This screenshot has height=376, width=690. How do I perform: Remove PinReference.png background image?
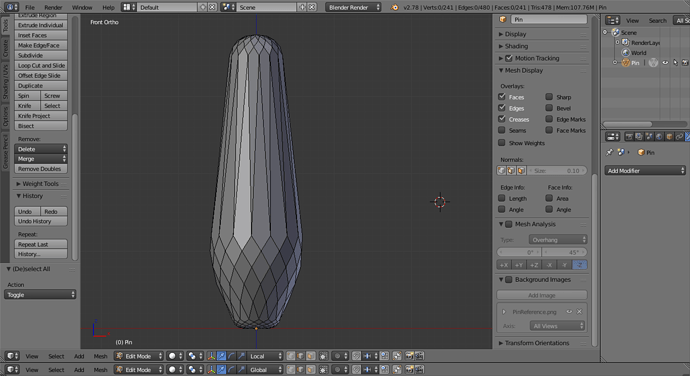pos(579,312)
